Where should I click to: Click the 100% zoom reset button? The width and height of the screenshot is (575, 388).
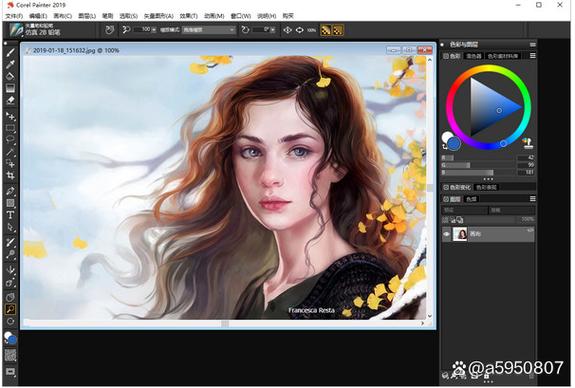[x=311, y=30]
